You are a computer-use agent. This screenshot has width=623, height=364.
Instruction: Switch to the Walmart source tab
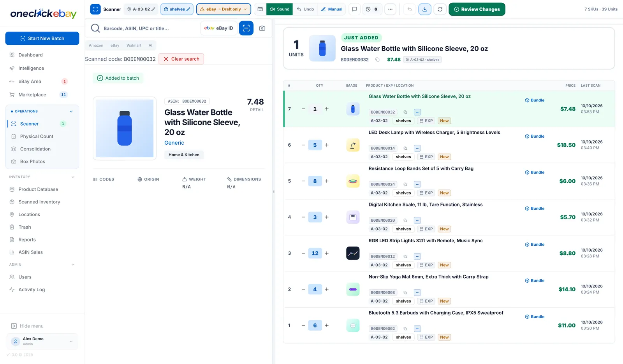(x=134, y=45)
